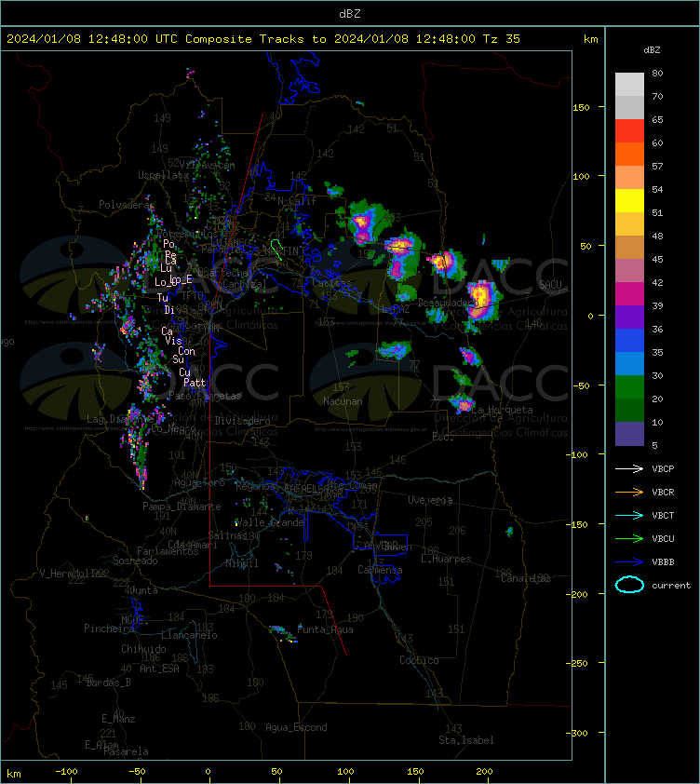Viewport: 700px width, 784px height.
Task: Pick the magenta 42-39 dBZ swatch
Action: tap(629, 294)
